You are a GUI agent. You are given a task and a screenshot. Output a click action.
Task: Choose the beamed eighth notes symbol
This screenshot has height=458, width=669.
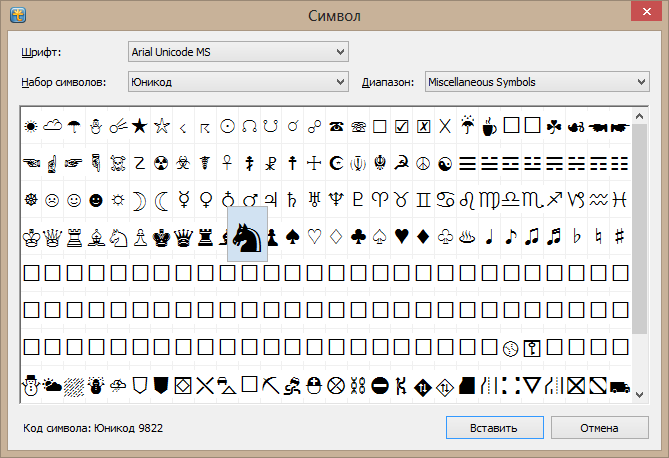(x=532, y=236)
